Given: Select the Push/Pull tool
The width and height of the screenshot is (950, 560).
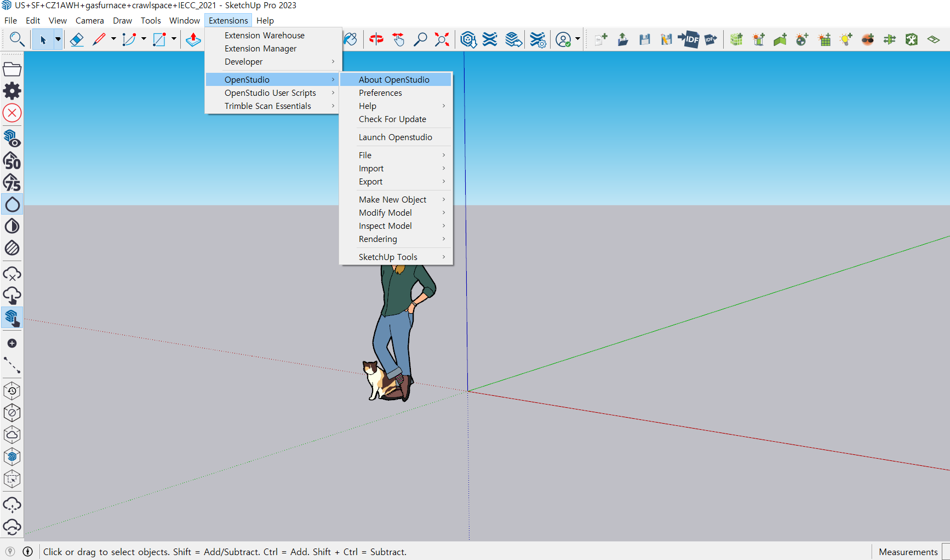Looking at the screenshot, I should (x=193, y=39).
